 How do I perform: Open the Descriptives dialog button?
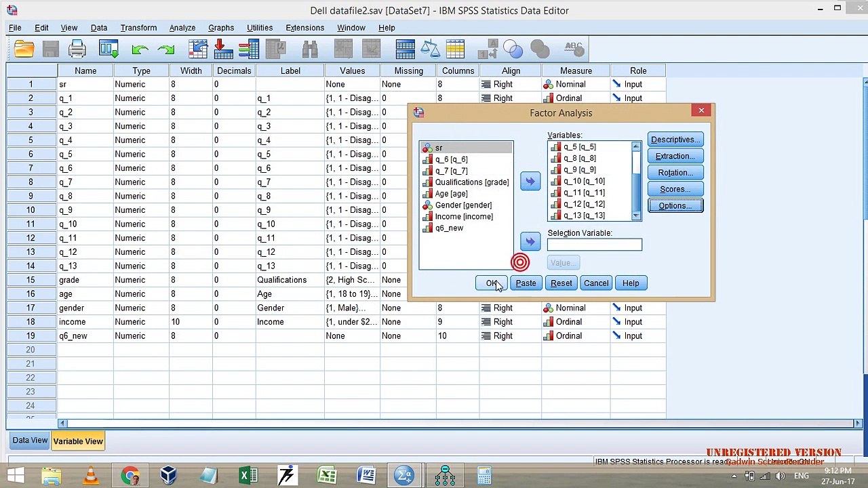tap(675, 140)
